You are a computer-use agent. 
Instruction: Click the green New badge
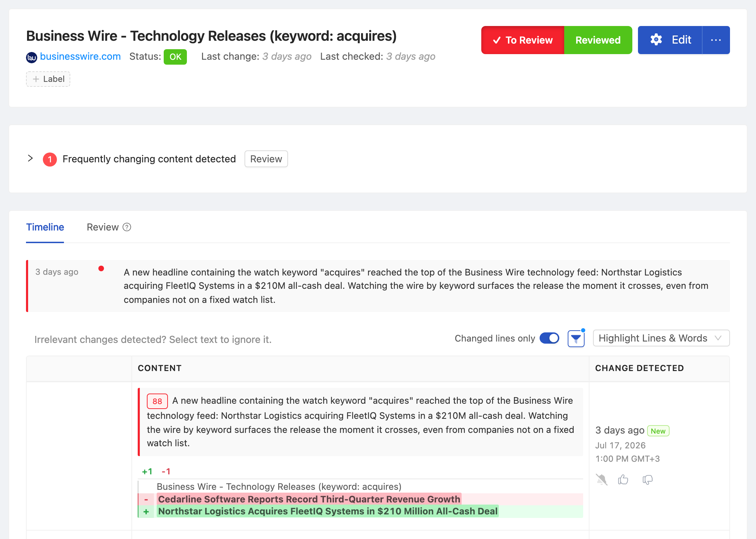[658, 431]
